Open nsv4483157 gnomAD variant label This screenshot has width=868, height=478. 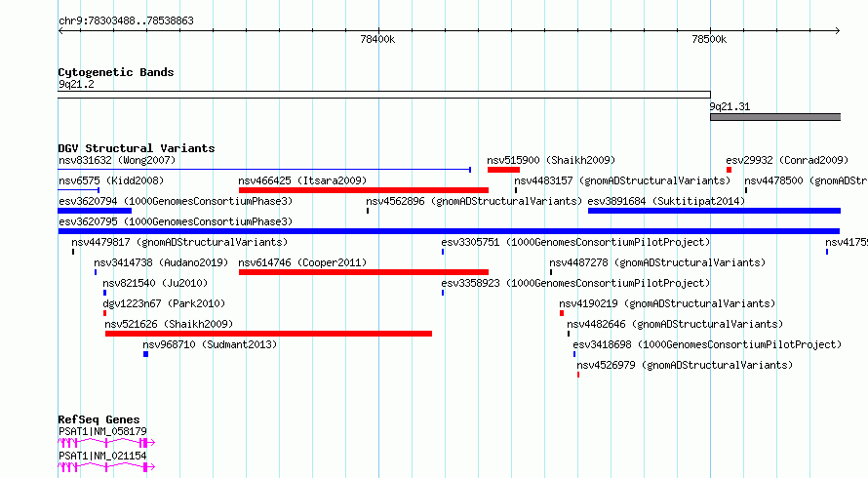point(622,180)
